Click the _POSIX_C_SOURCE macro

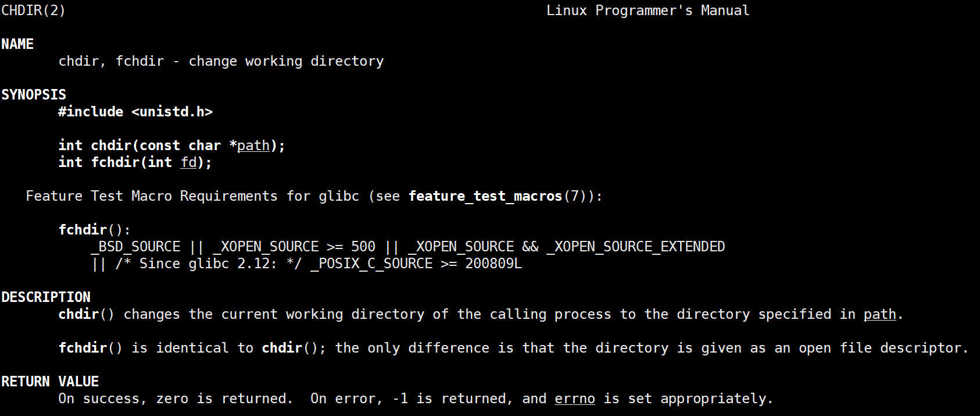371,264
